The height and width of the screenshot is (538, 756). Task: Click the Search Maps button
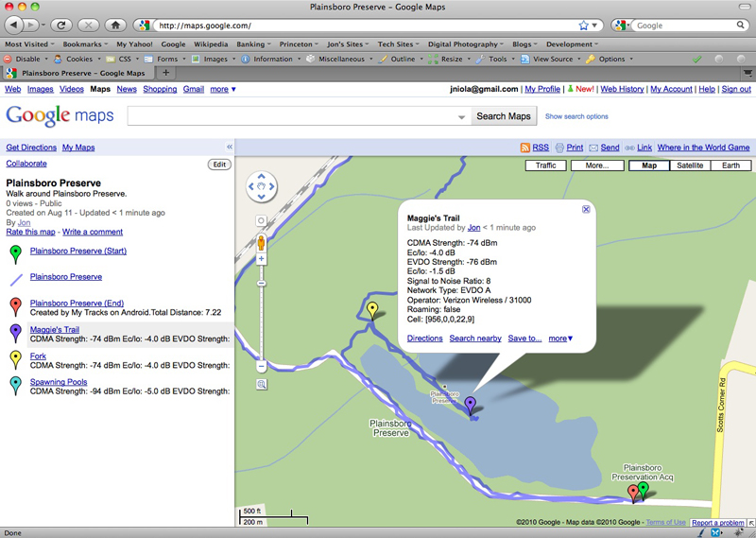504,116
